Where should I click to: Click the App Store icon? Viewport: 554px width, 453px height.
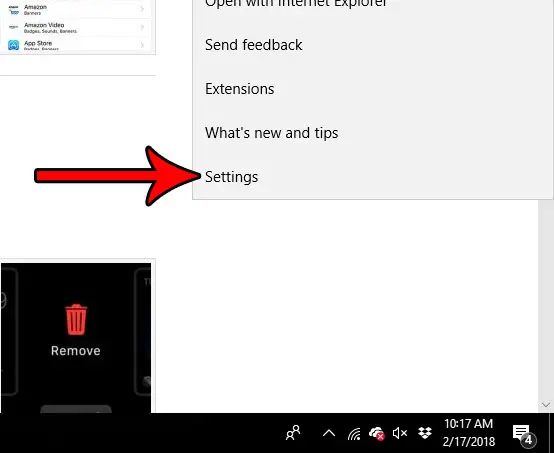pos(13,45)
